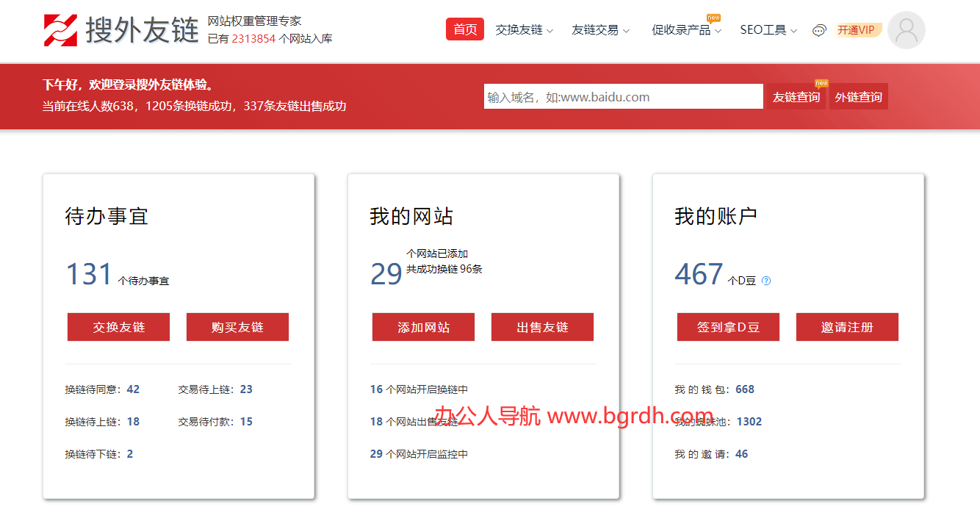
Task: Click the user avatar profile icon
Action: 906,30
